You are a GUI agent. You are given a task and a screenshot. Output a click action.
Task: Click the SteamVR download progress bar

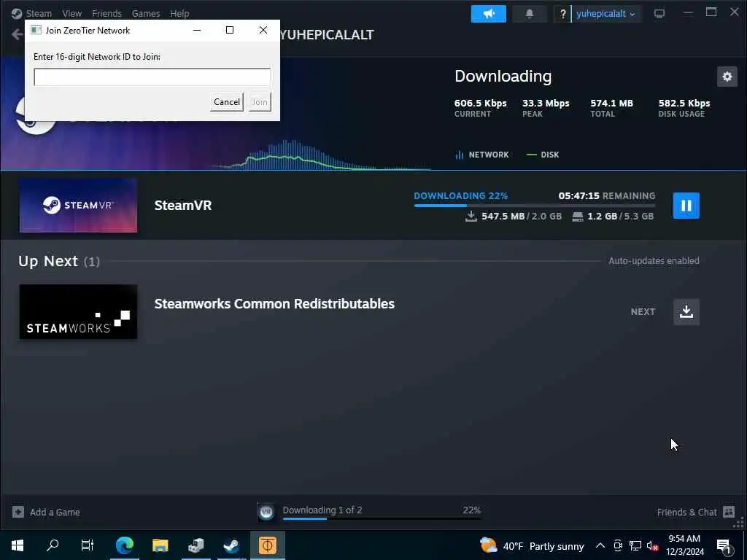coord(535,205)
